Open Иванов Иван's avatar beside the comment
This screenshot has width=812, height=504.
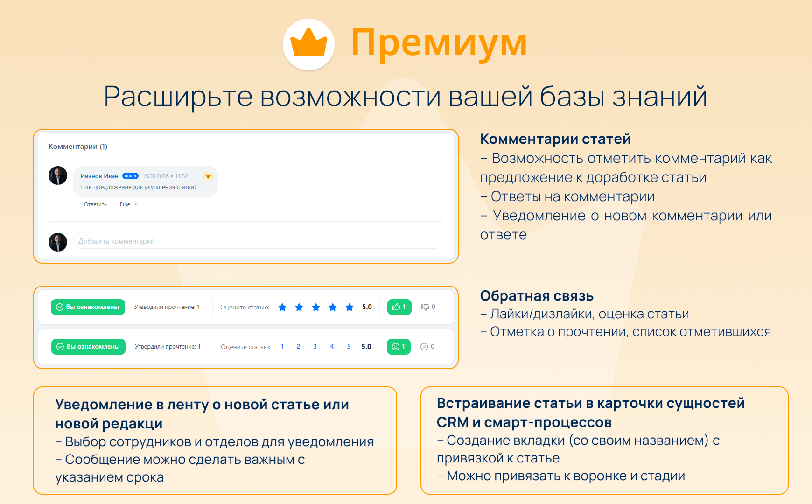(x=58, y=175)
